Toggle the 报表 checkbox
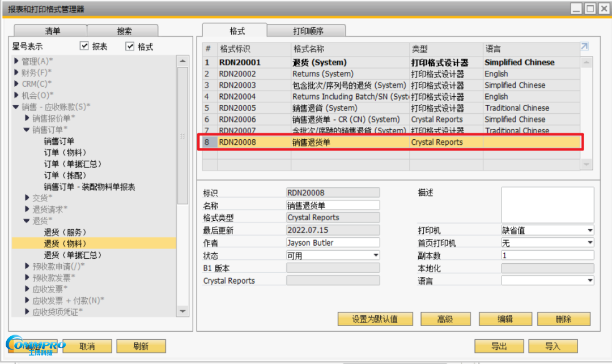The width and height of the screenshot is (612, 364). [84, 46]
